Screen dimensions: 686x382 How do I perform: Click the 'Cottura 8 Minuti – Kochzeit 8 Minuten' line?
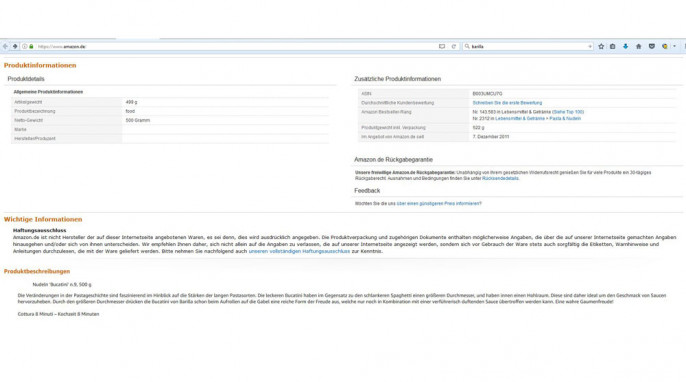[x=58, y=314]
